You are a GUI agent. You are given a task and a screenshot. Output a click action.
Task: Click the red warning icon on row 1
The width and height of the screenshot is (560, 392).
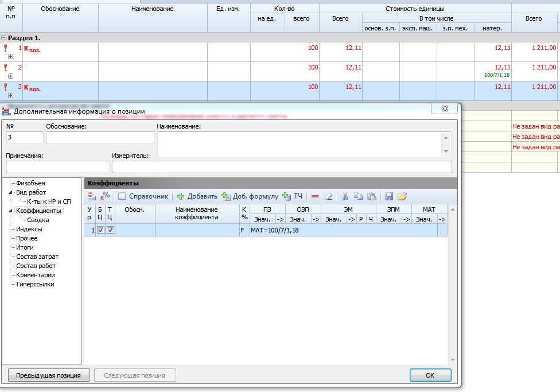[x=5, y=48]
